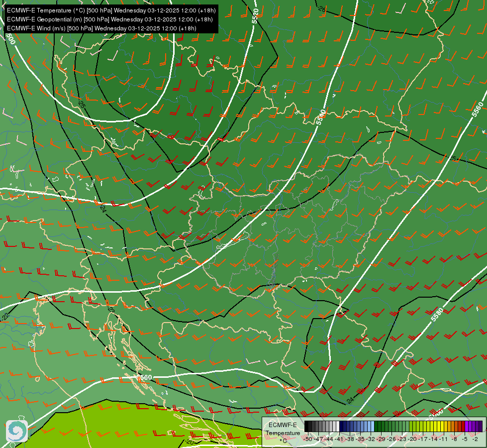Click the -35 value on the legend scale

(360, 439)
